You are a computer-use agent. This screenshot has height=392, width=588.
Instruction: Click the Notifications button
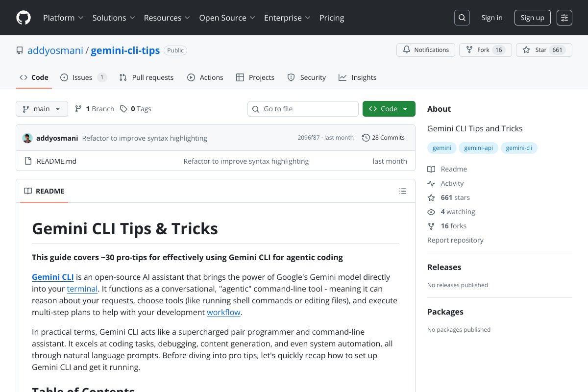coord(426,50)
